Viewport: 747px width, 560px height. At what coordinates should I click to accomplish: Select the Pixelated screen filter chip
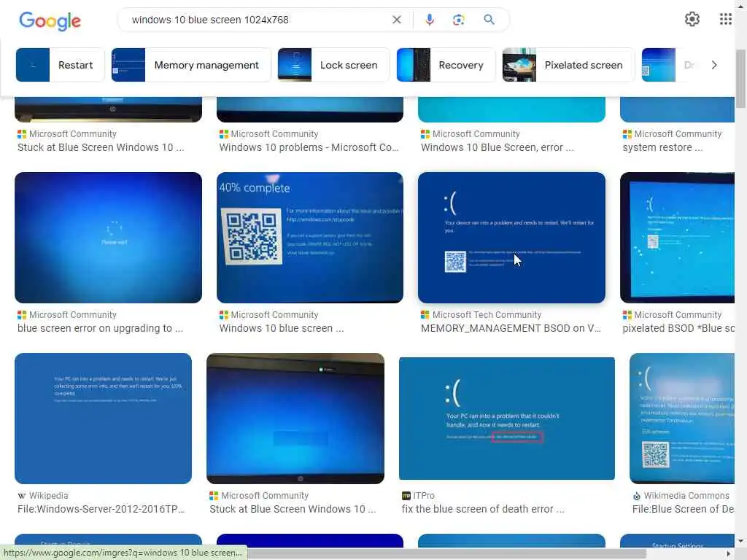(568, 65)
